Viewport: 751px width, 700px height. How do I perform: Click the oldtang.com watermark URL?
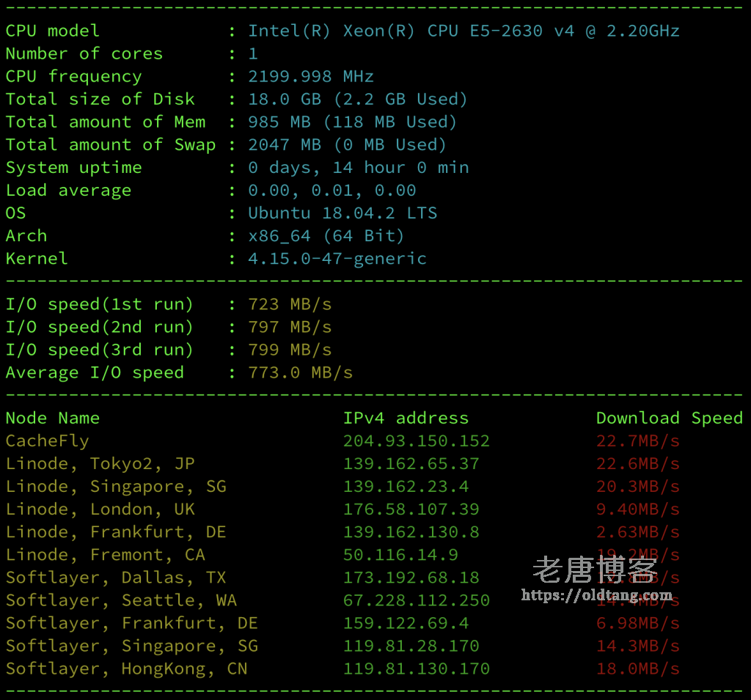596,594
